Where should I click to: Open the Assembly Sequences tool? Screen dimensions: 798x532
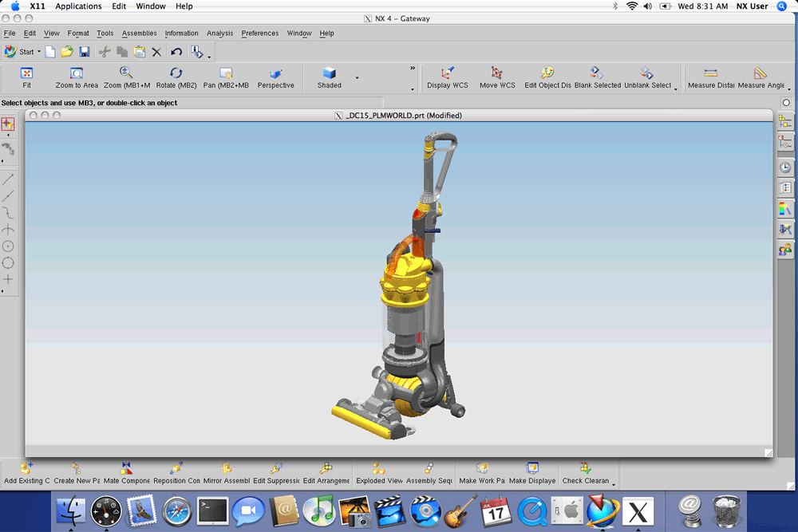tap(429, 468)
